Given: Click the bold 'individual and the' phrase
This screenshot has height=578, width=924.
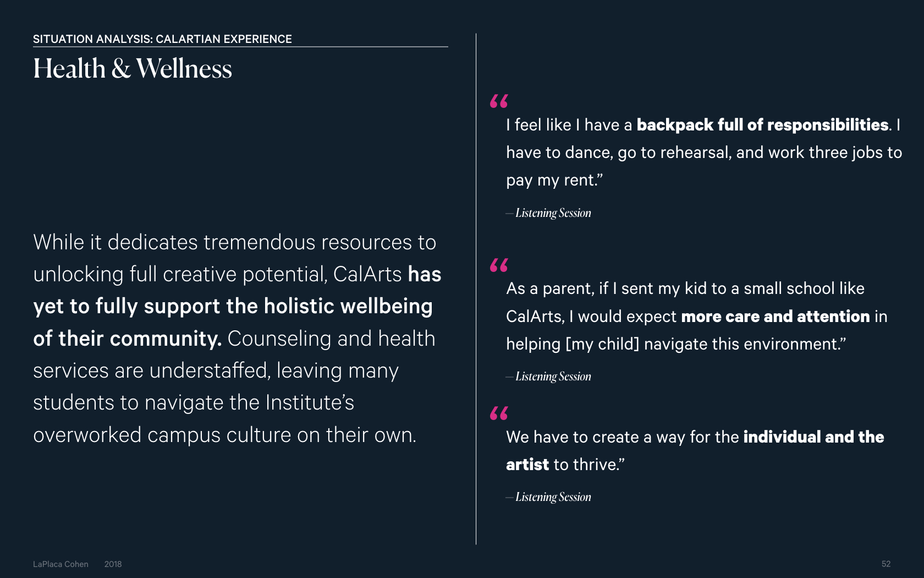Looking at the screenshot, I should (813, 437).
